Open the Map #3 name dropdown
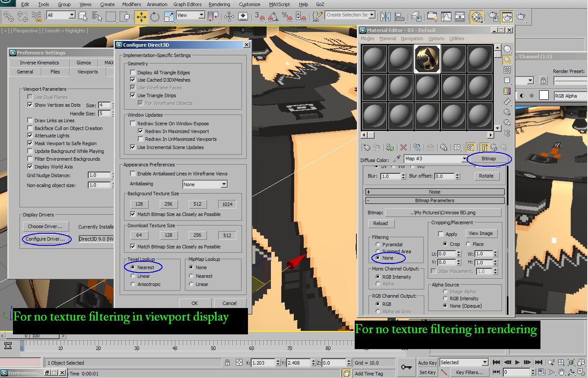Image resolution: width=588 pixels, height=378 pixels. (465, 159)
